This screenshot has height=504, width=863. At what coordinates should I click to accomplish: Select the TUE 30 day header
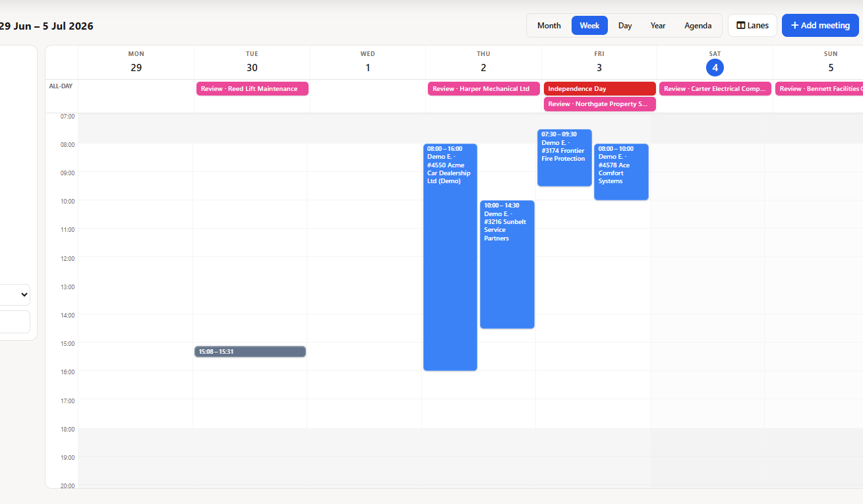252,62
